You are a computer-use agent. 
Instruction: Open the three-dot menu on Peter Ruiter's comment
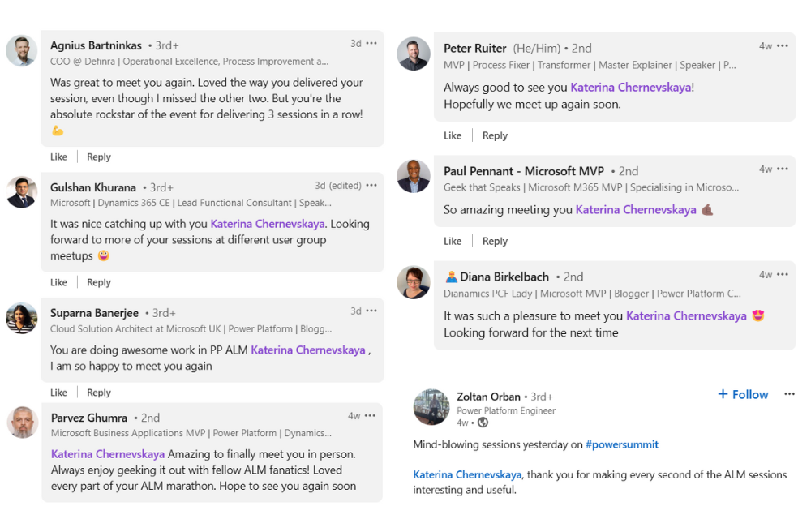(x=783, y=46)
